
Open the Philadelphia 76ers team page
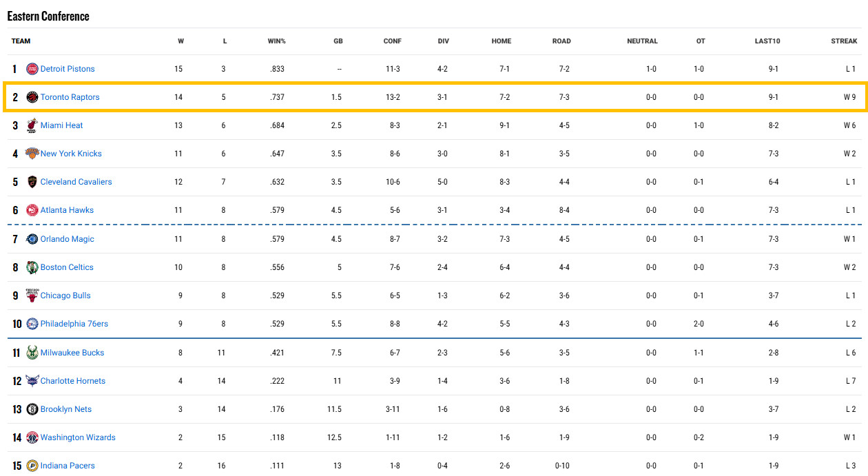(x=74, y=324)
